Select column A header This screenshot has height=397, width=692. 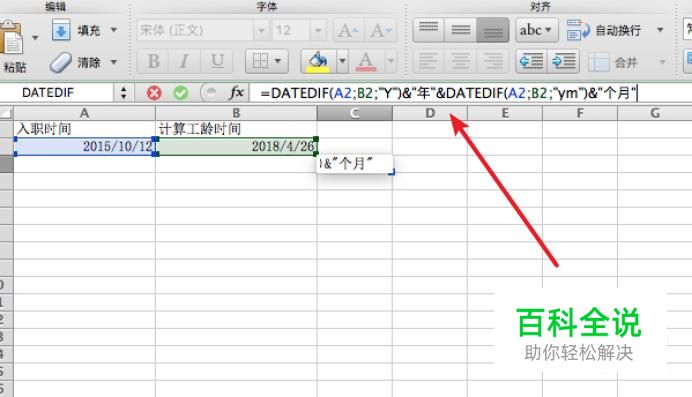(x=84, y=113)
